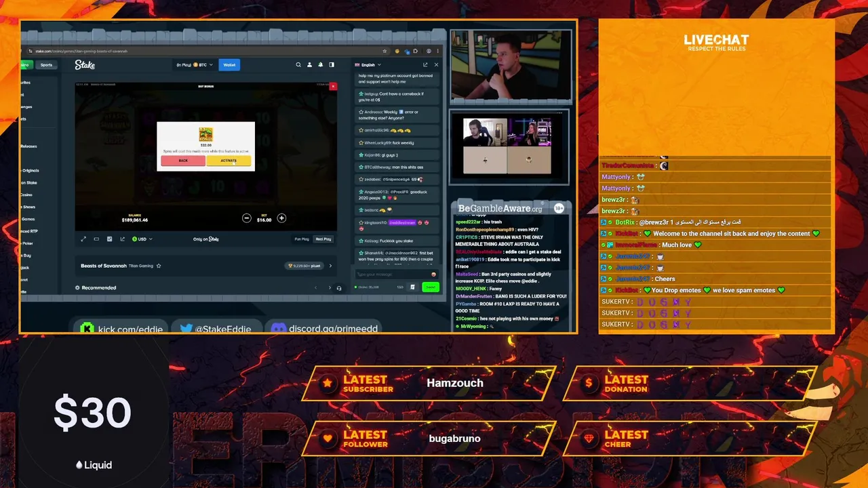Expand Beasts of Savannah details chevron
Viewport: 868px width, 488px height.
coord(330,266)
